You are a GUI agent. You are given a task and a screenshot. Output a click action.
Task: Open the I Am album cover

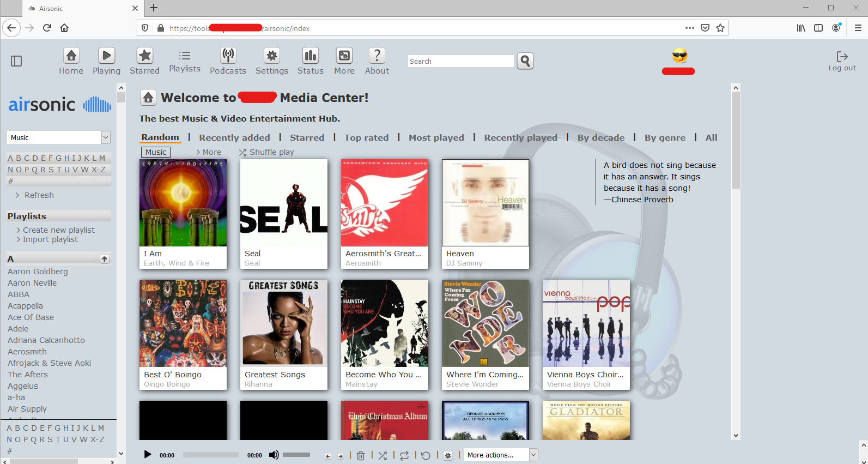(x=183, y=203)
